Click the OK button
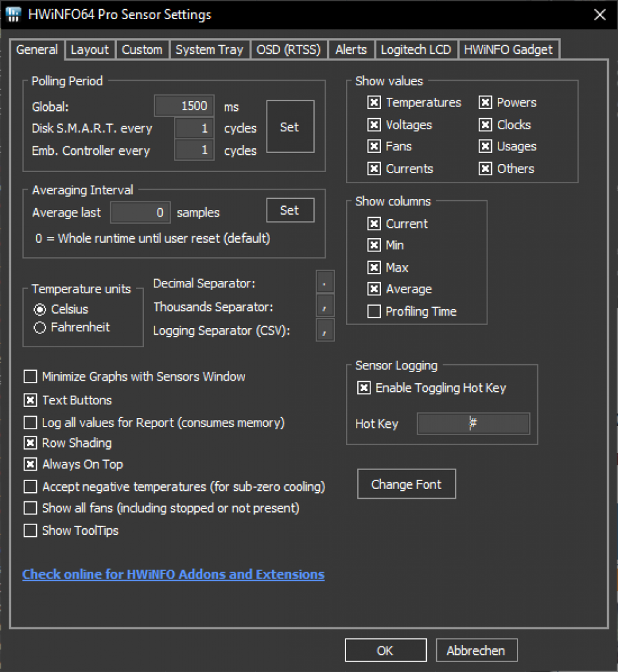The height and width of the screenshot is (672, 618). (386, 650)
